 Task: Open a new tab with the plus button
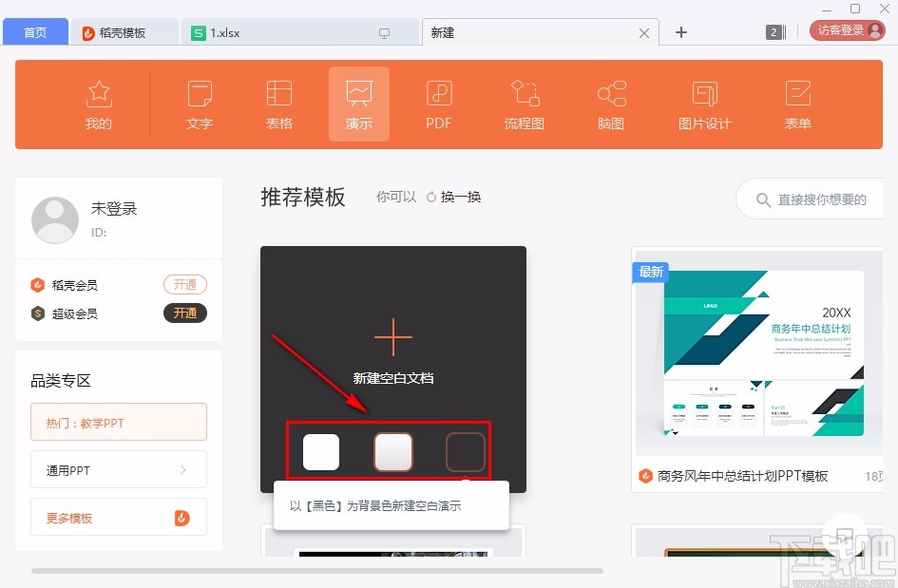tap(680, 31)
